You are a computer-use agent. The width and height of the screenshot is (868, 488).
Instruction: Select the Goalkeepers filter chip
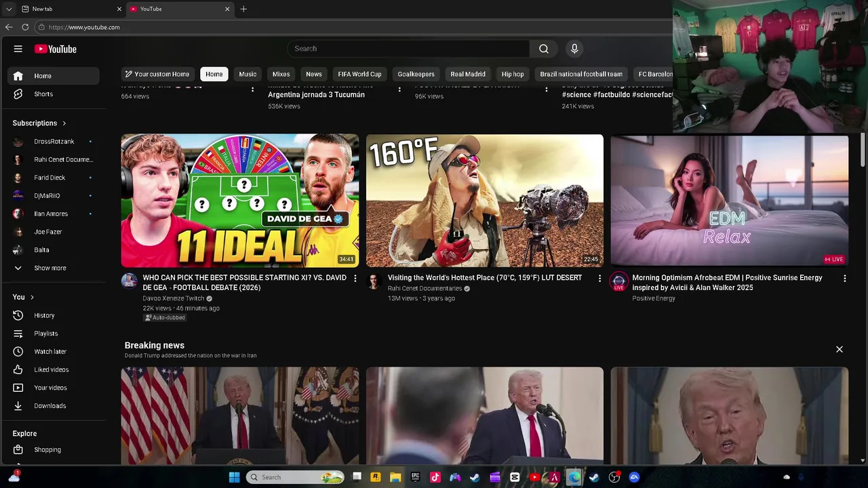[x=416, y=74]
